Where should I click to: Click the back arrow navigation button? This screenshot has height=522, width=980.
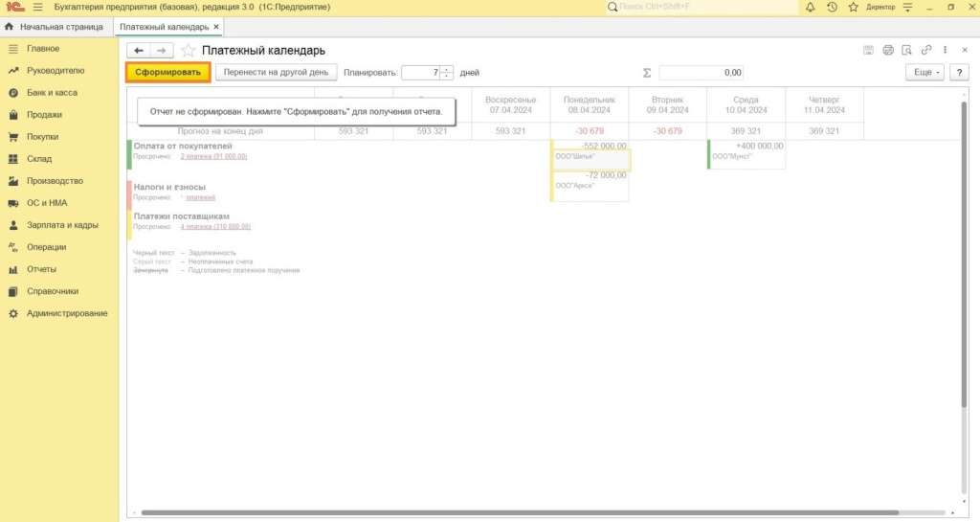(139, 50)
